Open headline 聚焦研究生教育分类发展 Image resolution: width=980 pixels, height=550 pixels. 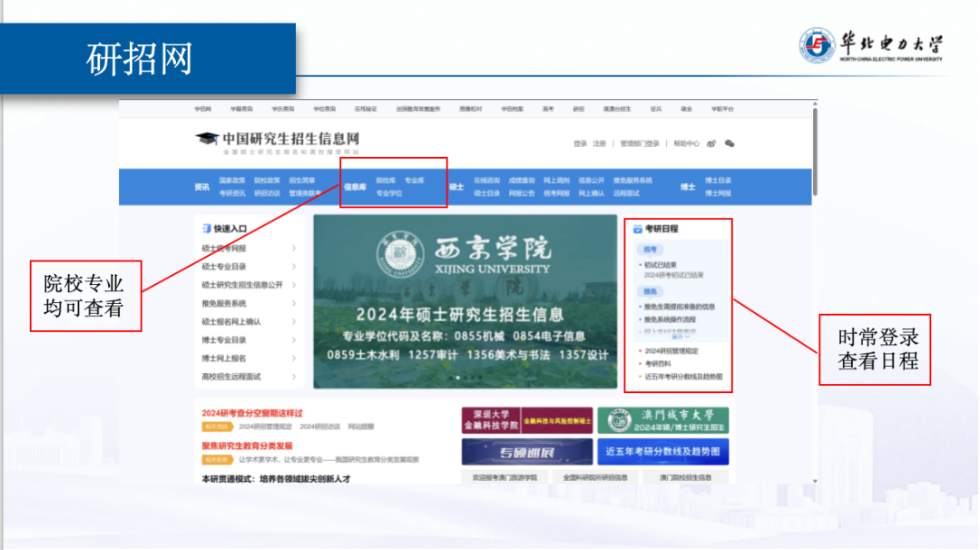pyautogui.click(x=247, y=447)
